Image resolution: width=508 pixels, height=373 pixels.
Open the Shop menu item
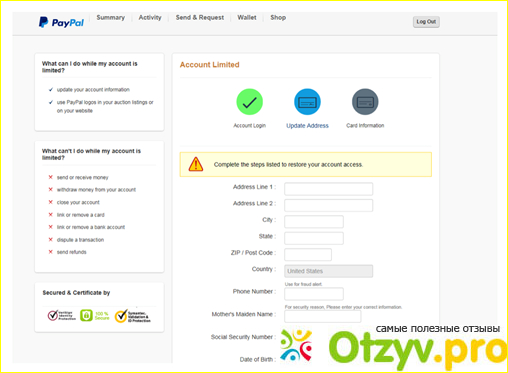pyautogui.click(x=278, y=18)
